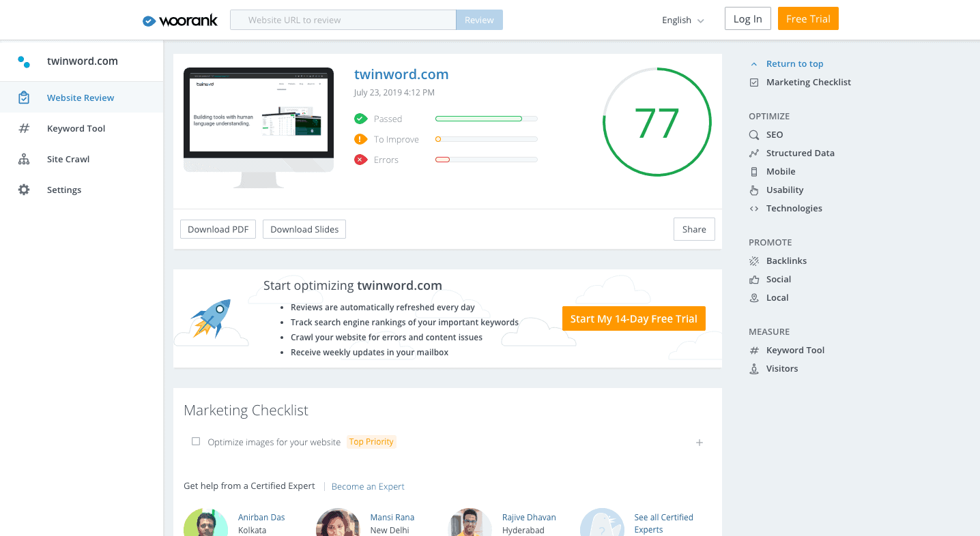Click the Backlinks icon in Promote section
The image size is (980, 536).
(x=754, y=261)
